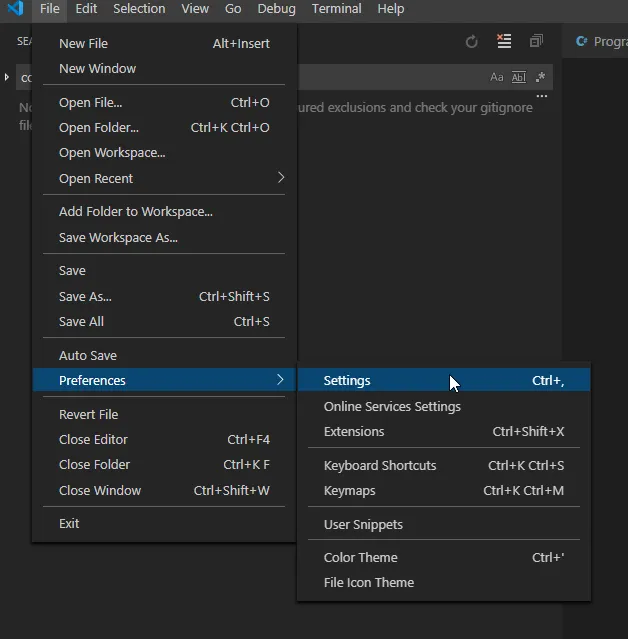Toggle Match Whole Word in search
The height and width of the screenshot is (639, 628).
[518, 77]
